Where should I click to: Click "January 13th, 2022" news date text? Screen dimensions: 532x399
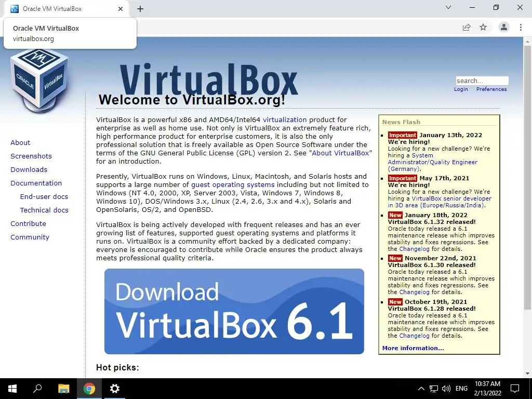coord(450,135)
